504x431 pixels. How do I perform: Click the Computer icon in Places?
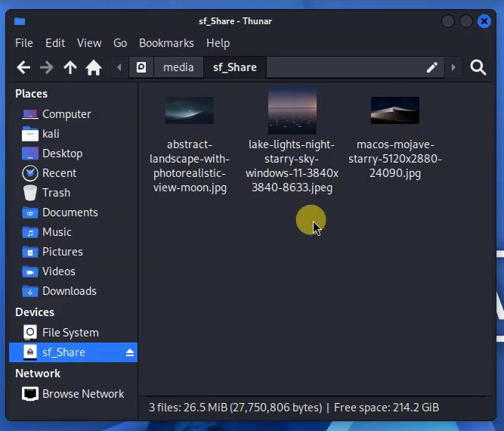coord(30,114)
